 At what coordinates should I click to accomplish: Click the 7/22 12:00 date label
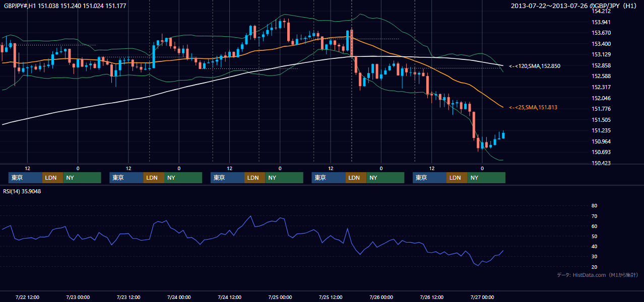(27, 297)
